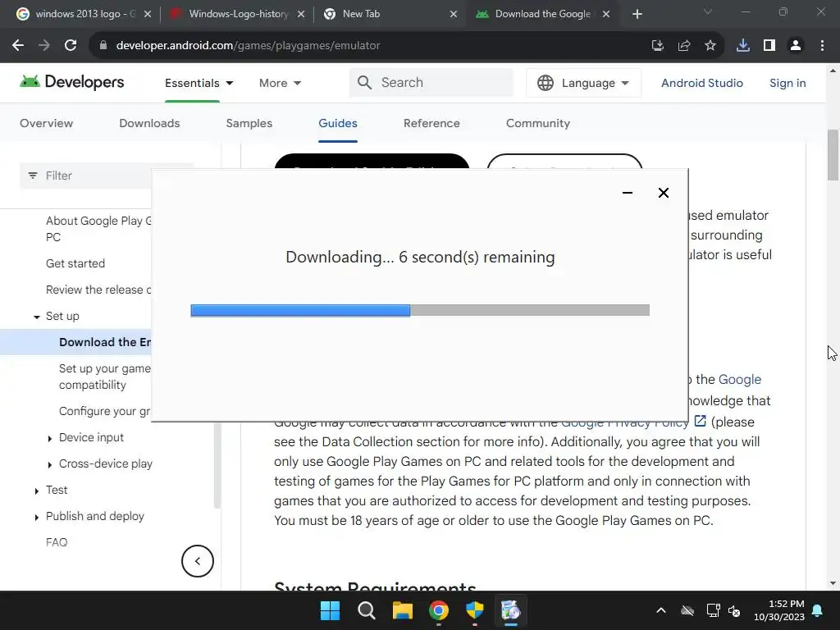Image resolution: width=840 pixels, height=630 pixels.
Task: Click the address bar URL
Action: 248,46
